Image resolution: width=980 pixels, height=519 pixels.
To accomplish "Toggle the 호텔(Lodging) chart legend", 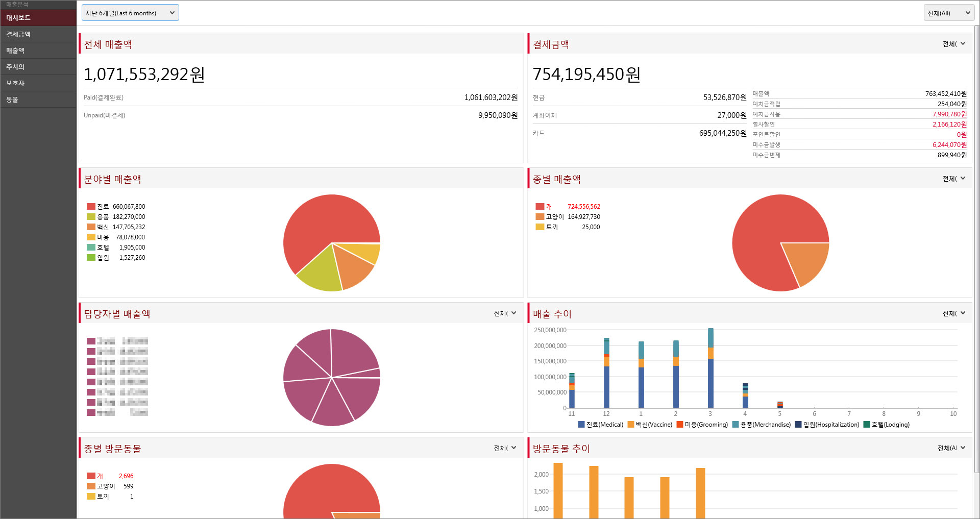I will [x=887, y=425].
